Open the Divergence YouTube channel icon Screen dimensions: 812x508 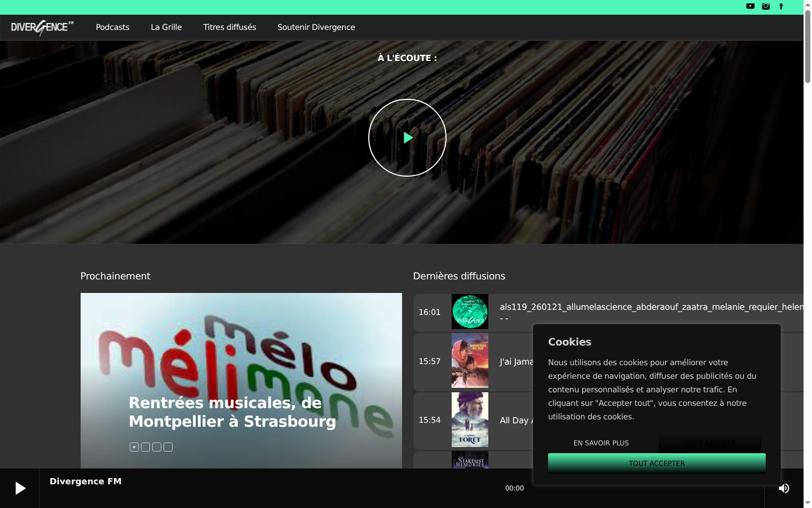pos(750,6)
